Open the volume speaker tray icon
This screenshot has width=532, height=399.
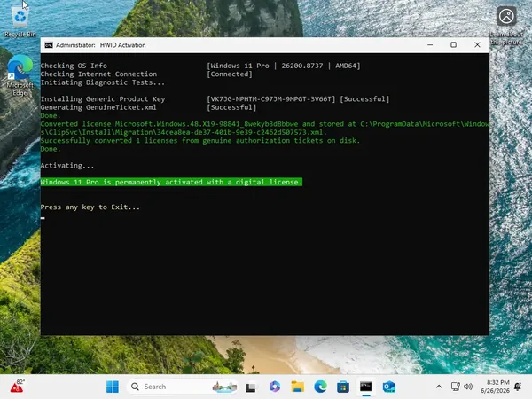click(468, 387)
